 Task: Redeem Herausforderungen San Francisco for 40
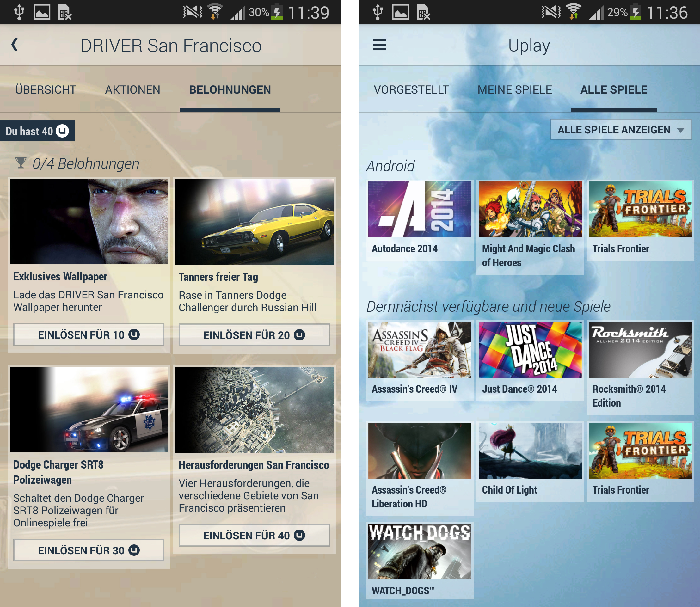tap(254, 535)
